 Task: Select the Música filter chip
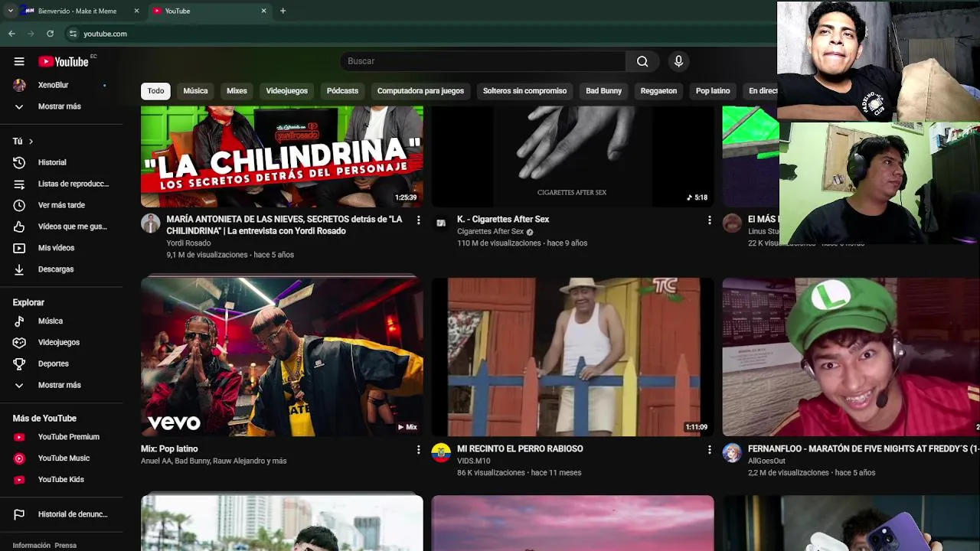click(195, 91)
